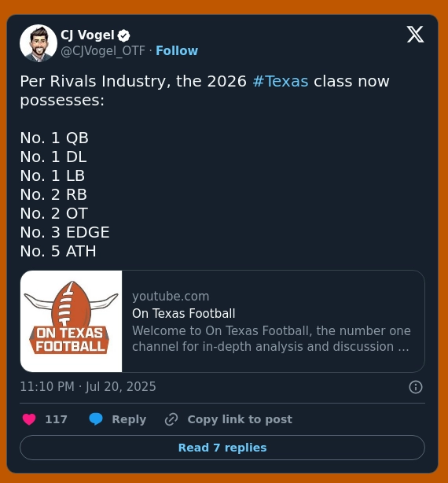
Task: Open CJ Vogel's profile avatar
Action: coord(39,43)
